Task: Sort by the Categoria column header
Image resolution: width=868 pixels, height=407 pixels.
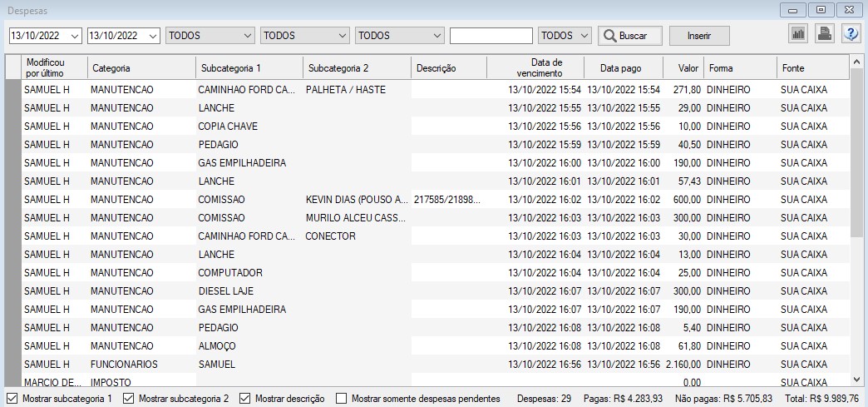Action: 141,67
